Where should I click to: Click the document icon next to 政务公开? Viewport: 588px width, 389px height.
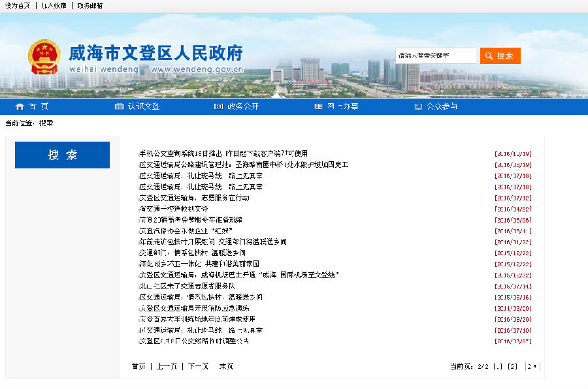tap(218, 106)
